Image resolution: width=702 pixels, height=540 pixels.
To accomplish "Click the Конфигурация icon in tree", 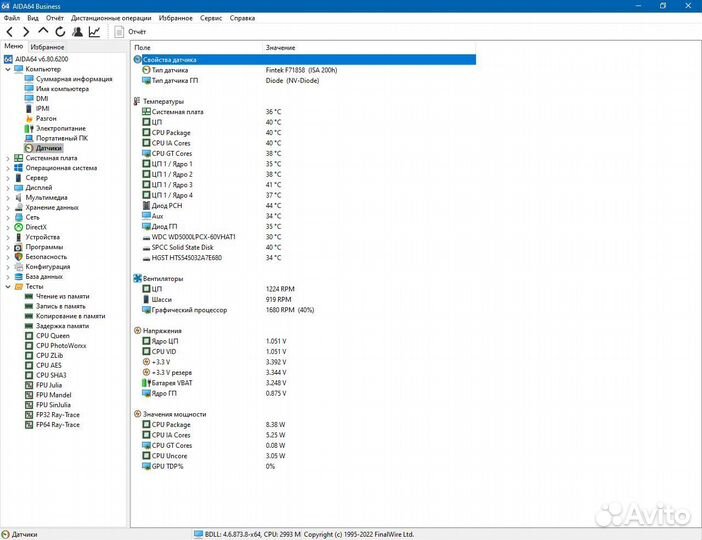I will point(18,266).
